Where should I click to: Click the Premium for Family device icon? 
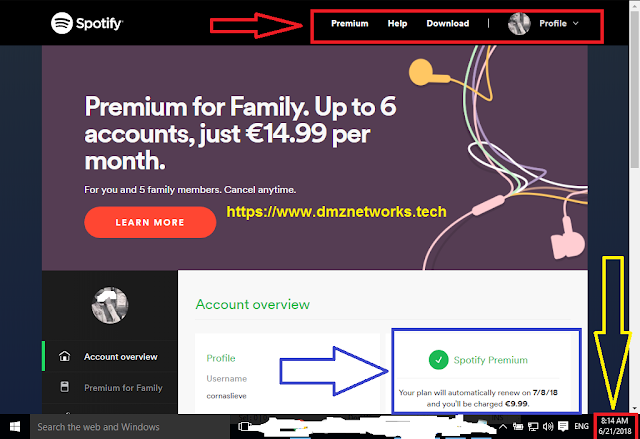click(64, 387)
